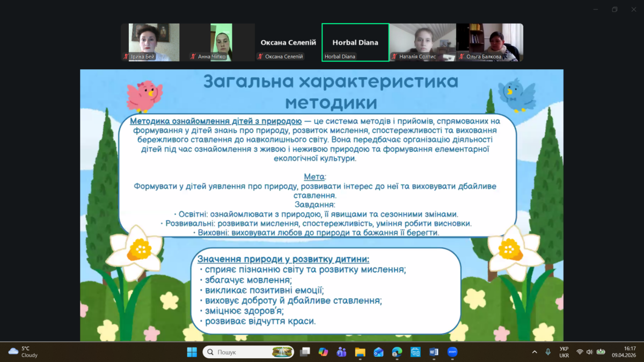This screenshot has width=644, height=362.
Task: Click the 5°C Cloudy weather widget
Action: (24, 352)
